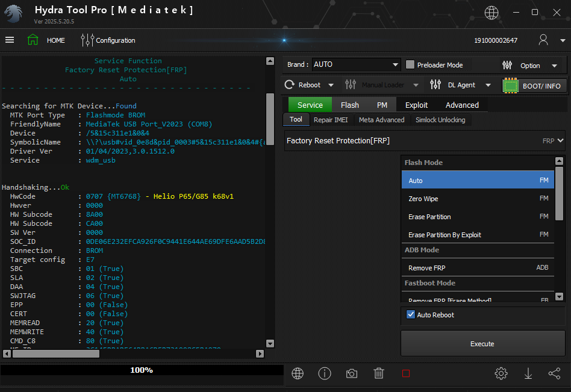Enable the Preloader Mode checkbox
The image size is (571, 392).
coord(410,65)
